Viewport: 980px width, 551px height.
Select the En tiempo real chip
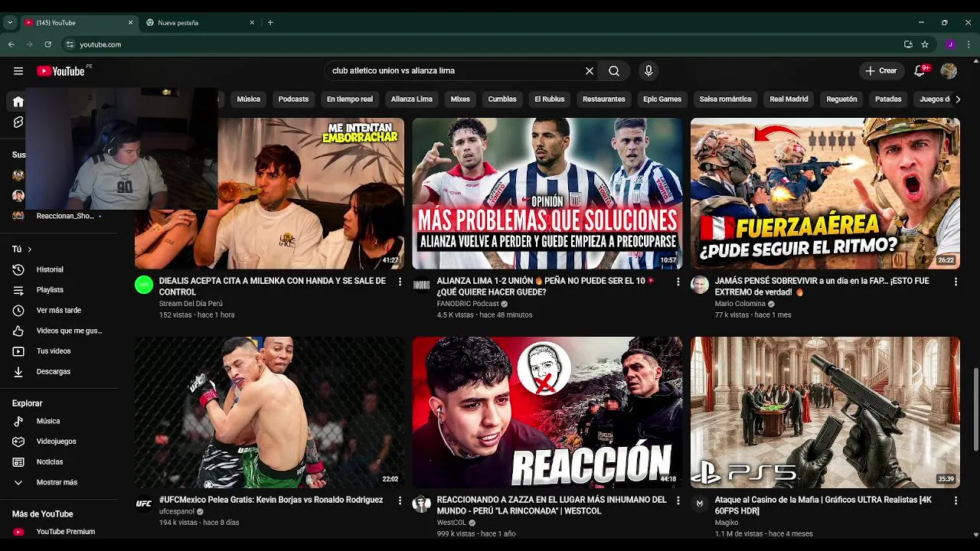coord(350,99)
